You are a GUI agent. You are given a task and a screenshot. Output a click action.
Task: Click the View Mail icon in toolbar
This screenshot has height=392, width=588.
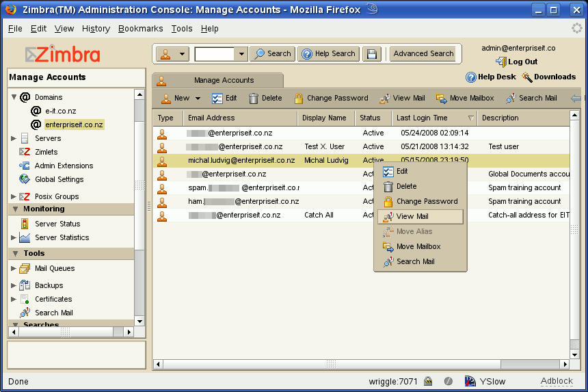click(384, 99)
